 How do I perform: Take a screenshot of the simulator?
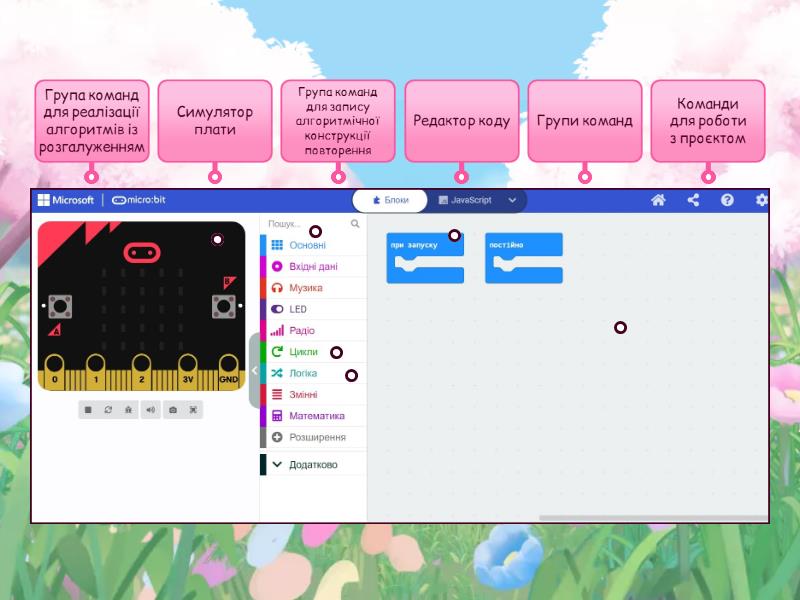click(172, 408)
